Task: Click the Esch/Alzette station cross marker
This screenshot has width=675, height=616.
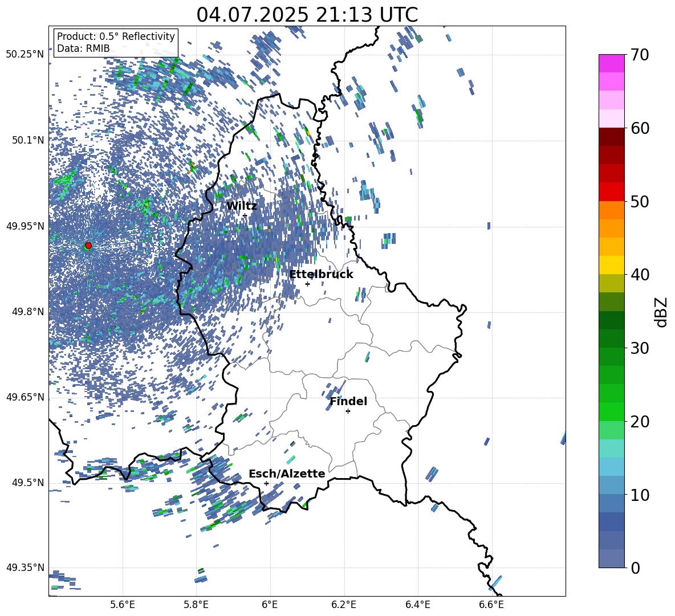Action: click(266, 483)
